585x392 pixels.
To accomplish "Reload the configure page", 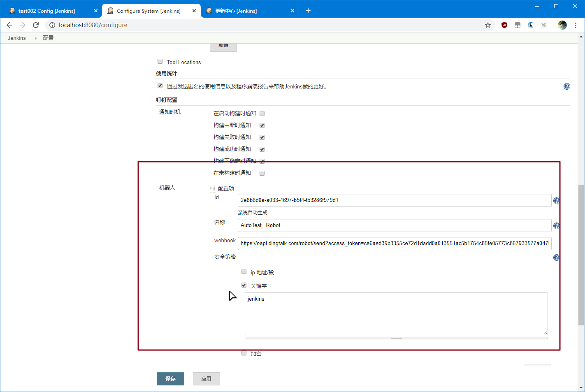I will click(x=36, y=25).
